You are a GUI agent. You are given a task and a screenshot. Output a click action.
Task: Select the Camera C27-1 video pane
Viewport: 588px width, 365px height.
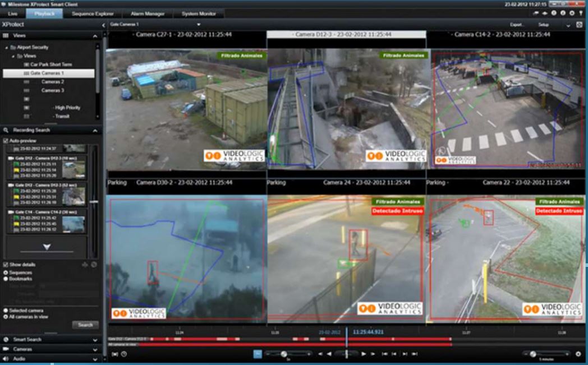pos(187,109)
